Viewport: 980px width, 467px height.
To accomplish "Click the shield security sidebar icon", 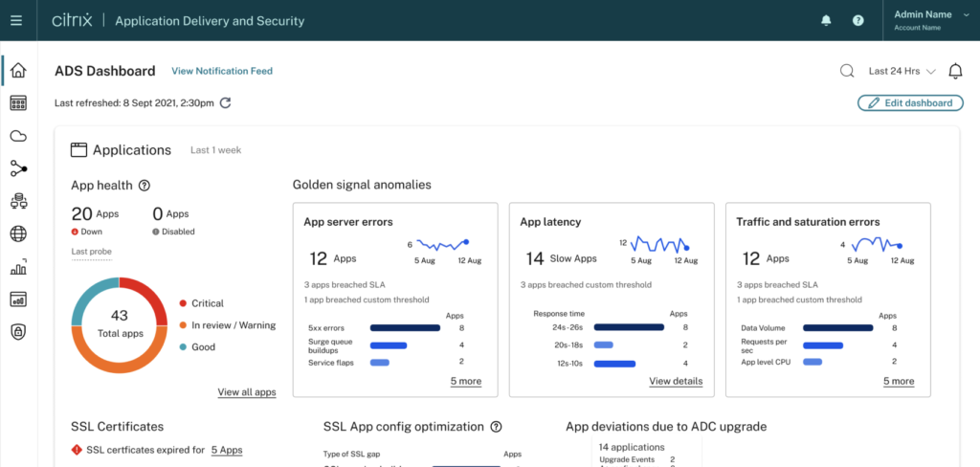I will tap(18, 331).
